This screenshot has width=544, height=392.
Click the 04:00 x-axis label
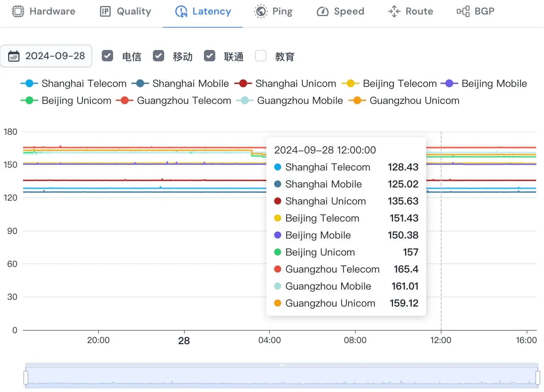coord(270,341)
